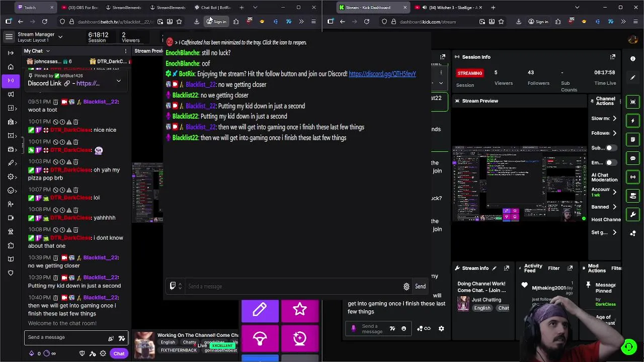Click the Kick chat emoji icon
This screenshot has height=362, width=644.
(x=404, y=329)
